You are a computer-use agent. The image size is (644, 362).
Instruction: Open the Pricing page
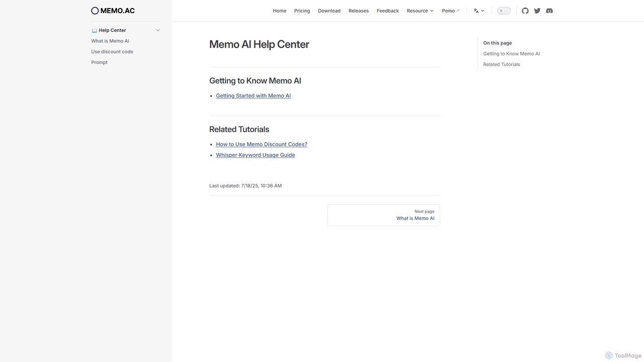(x=302, y=11)
